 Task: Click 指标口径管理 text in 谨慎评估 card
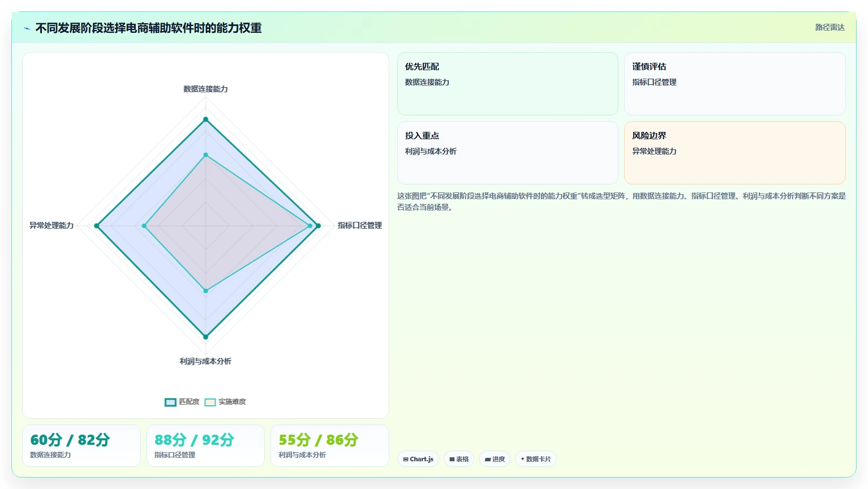(654, 82)
